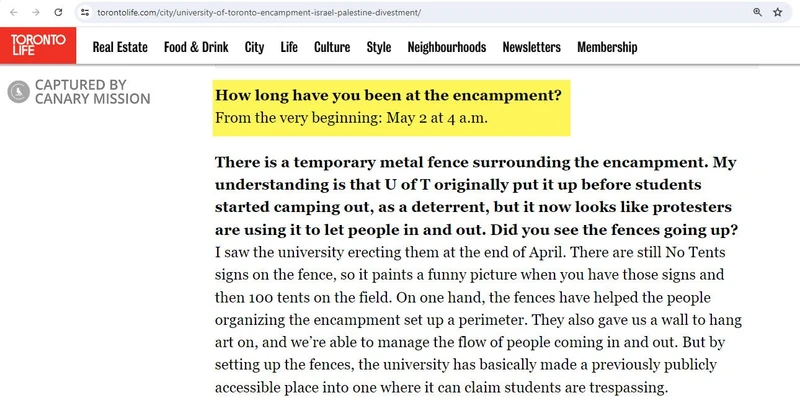Open the Real Estate menu

120,47
